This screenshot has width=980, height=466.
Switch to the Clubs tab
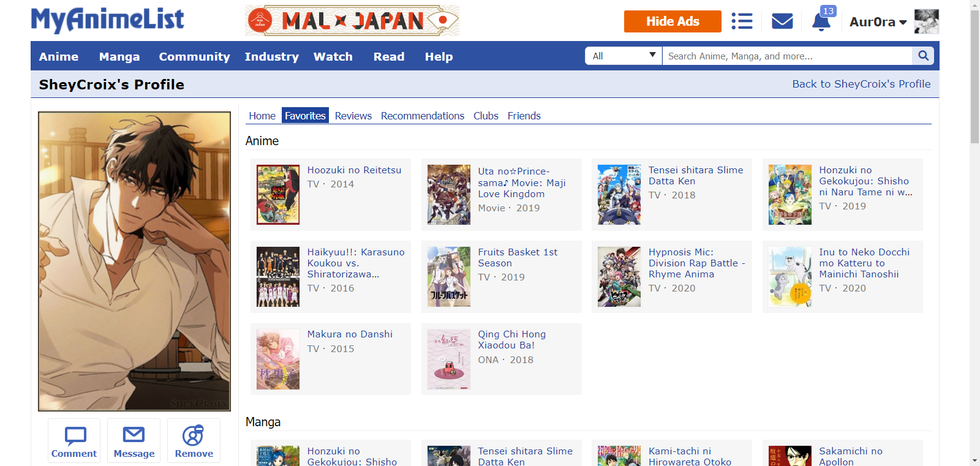point(486,116)
